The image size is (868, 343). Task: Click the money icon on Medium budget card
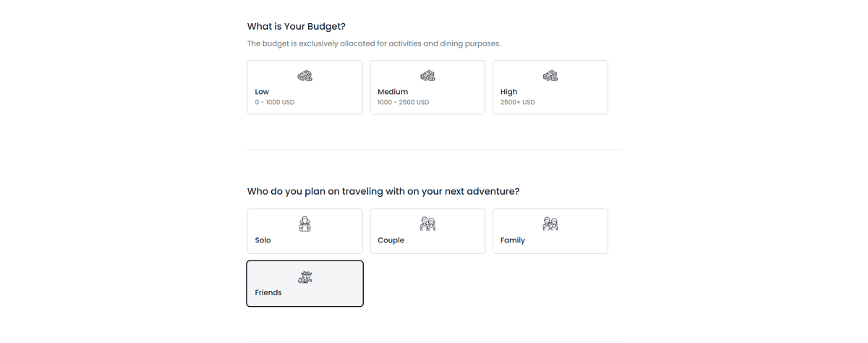point(427,75)
